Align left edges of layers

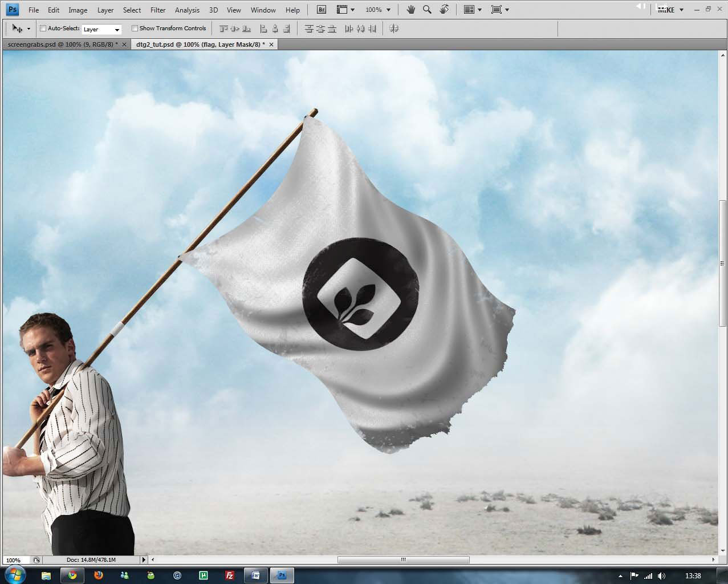click(263, 29)
